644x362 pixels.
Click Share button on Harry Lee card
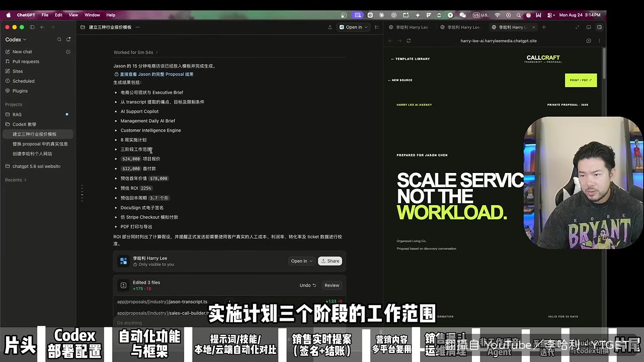(330, 261)
